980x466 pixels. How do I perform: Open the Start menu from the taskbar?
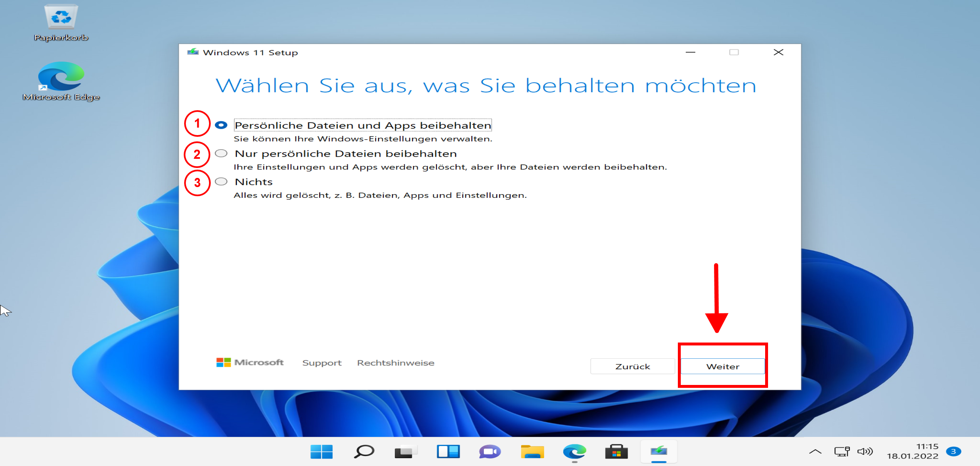click(x=320, y=451)
